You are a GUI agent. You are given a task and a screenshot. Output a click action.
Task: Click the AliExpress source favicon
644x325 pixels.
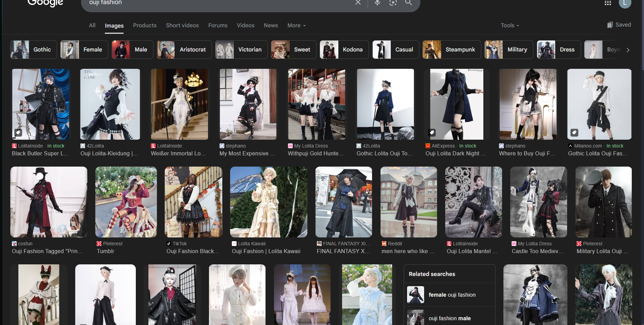pos(428,146)
